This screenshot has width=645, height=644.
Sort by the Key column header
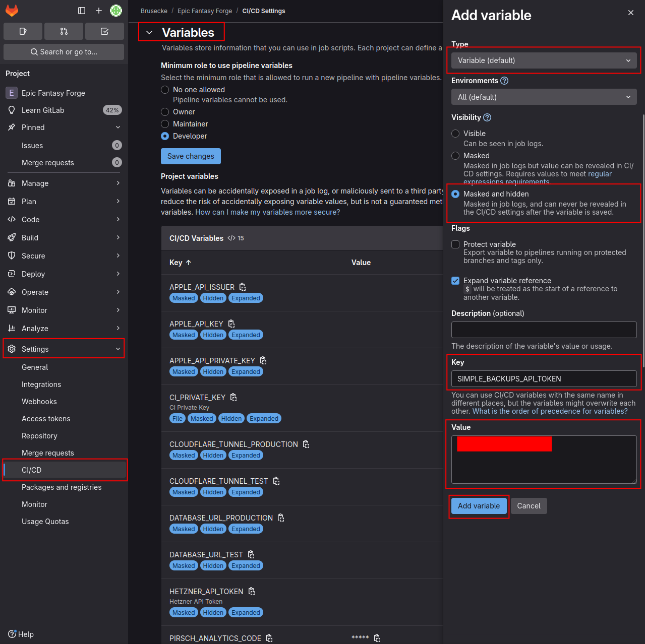[180, 263]
